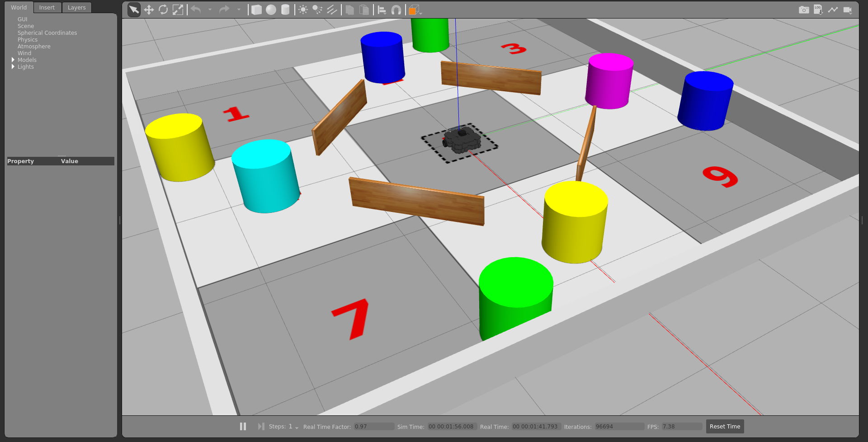The image size is (868, 442).
Task: Take a screenshot with camera icon
Action: [804, 9]
